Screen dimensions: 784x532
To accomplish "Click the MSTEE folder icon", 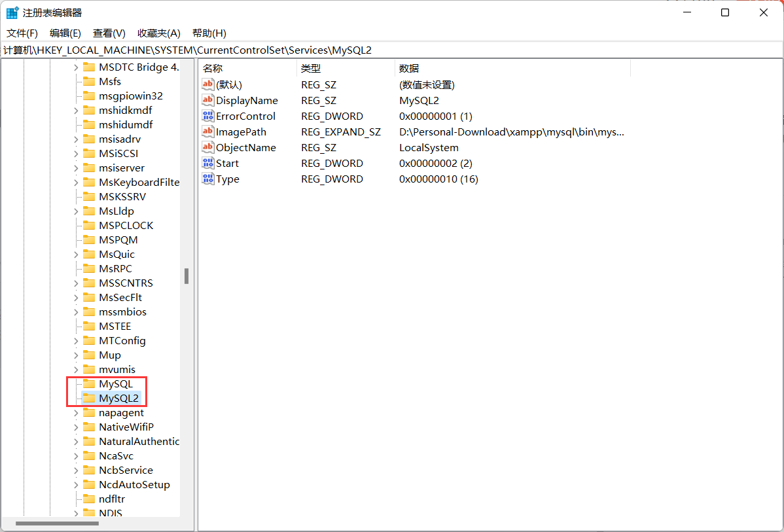I will coord(89,327).
